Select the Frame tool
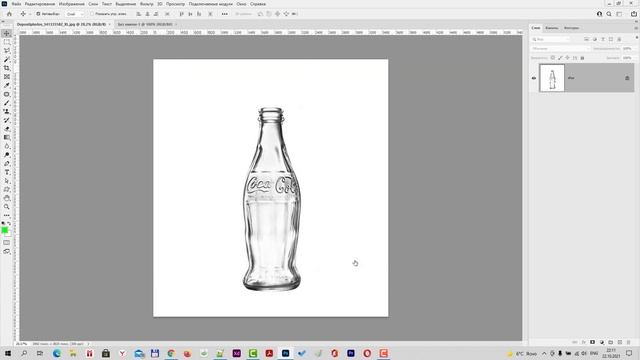Viewport: 640px width, 360px height. click(7, 77)
